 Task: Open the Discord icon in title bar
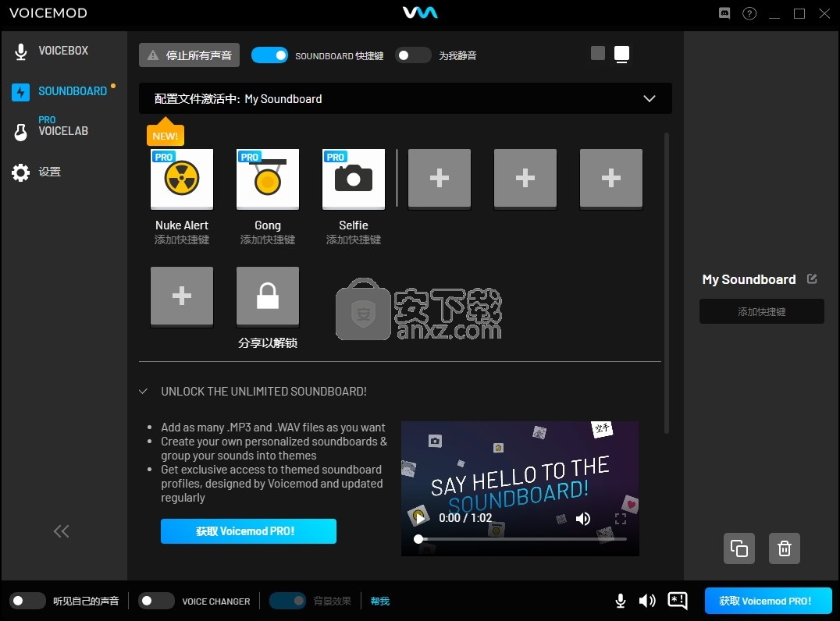pos(724,12)
